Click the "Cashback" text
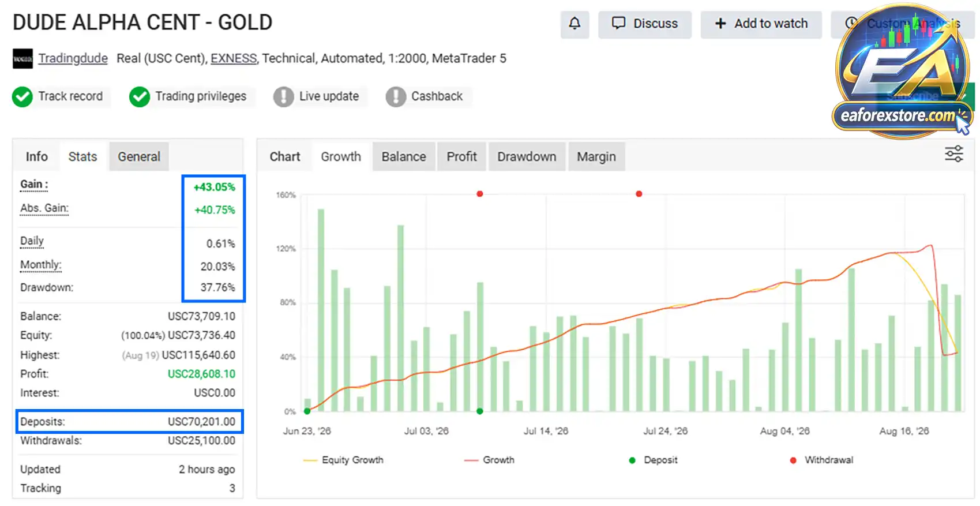 pos(437,96)
